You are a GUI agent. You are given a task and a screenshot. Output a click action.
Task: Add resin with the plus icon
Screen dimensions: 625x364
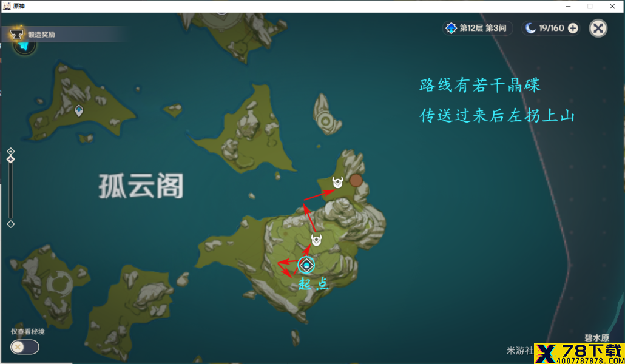(573, 29)
